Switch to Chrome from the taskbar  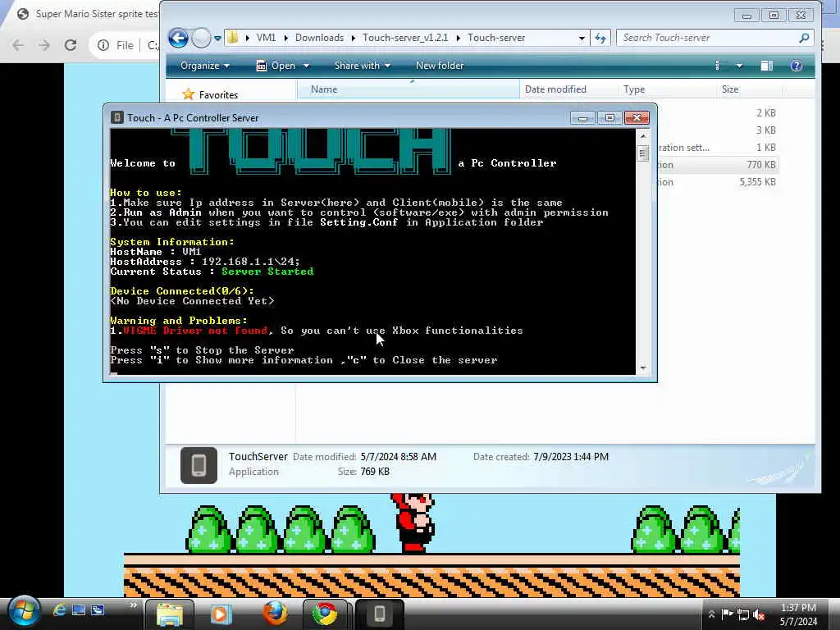coord(325,614)
